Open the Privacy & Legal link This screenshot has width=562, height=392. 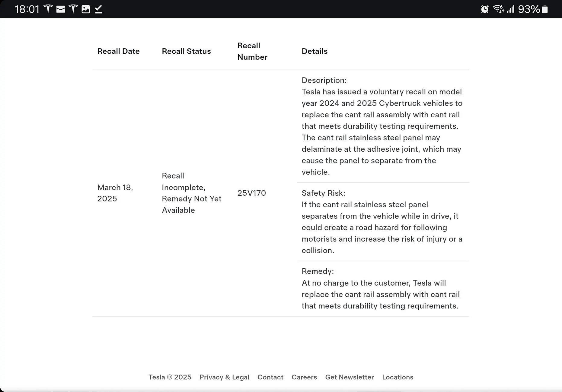point(224,377)
